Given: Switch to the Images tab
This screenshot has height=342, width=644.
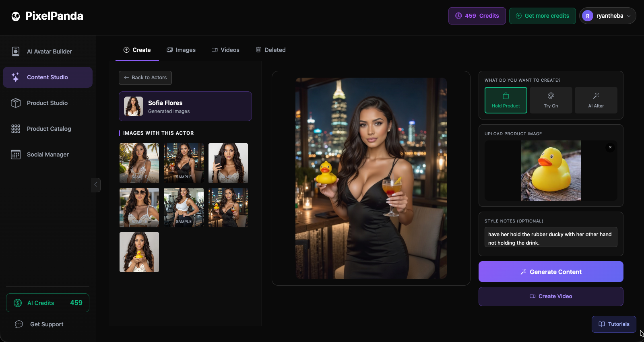Looking at the screenshot, I should (181, 50).
